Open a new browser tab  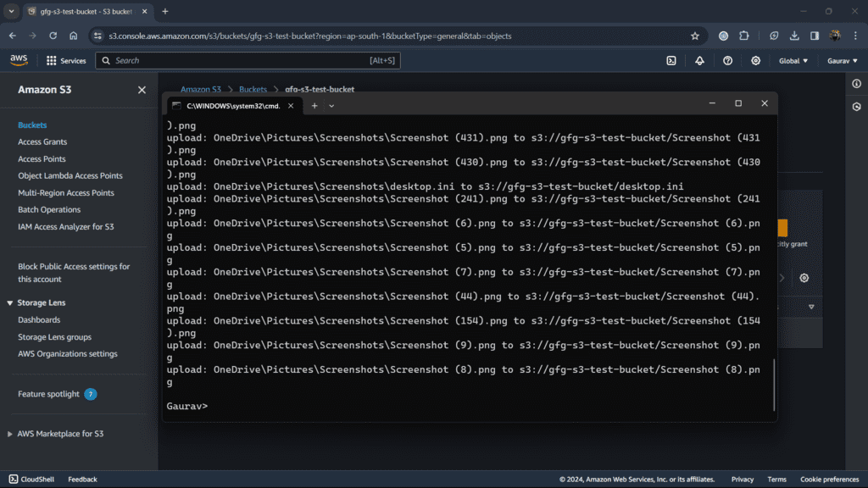point(165,11)
